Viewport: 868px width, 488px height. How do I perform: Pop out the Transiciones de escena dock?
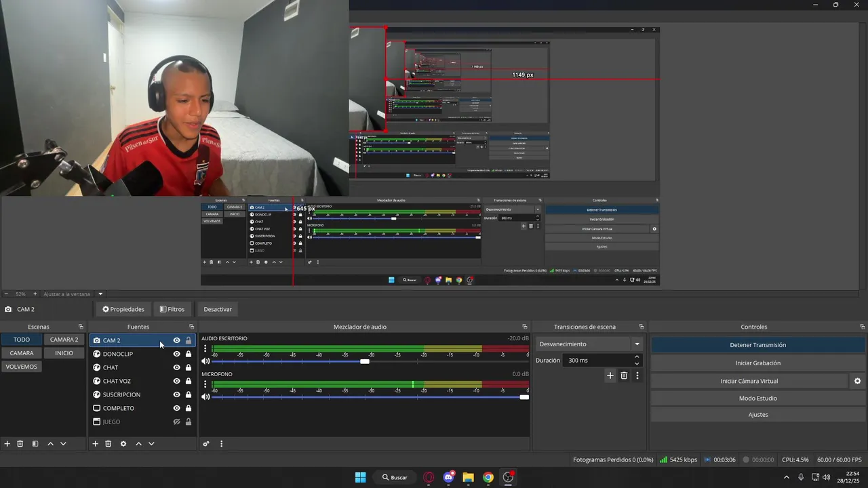[x=642, y=327]
